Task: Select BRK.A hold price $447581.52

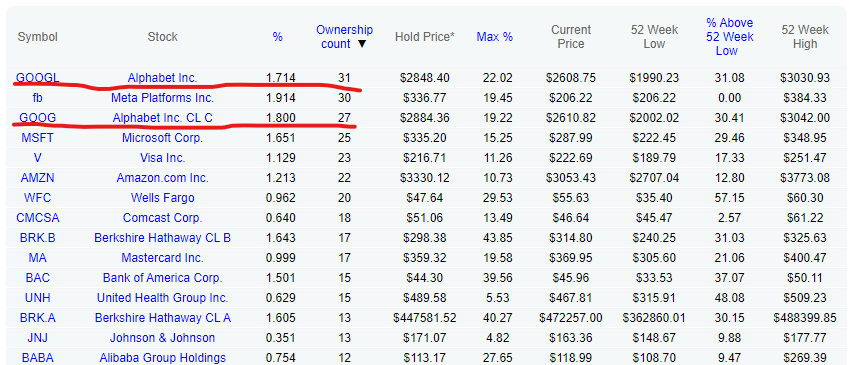Action: 425,318
